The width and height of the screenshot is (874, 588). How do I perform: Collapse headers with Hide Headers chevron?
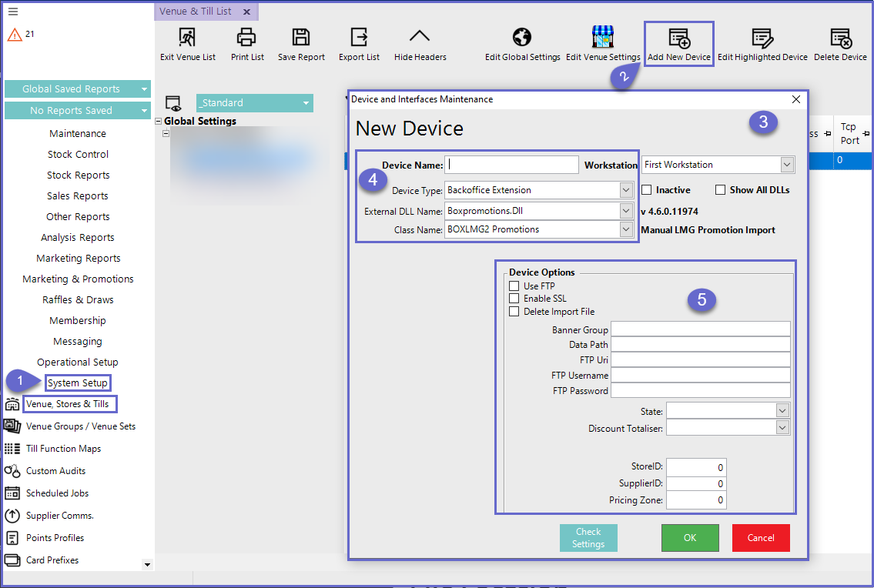click(420, 37)
